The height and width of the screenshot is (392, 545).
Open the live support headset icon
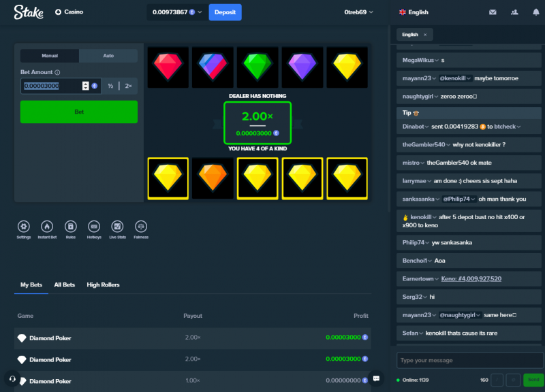(12, 379)
